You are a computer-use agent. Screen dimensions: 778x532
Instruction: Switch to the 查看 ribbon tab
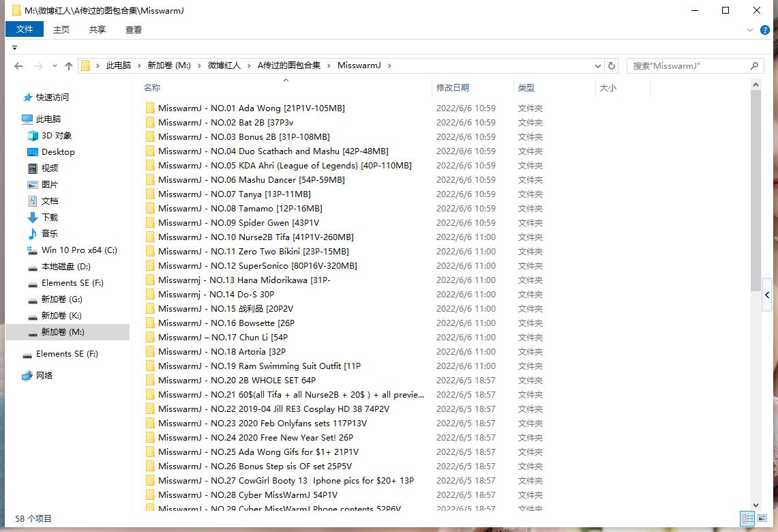pyautogui.click(x=133, y=30)
